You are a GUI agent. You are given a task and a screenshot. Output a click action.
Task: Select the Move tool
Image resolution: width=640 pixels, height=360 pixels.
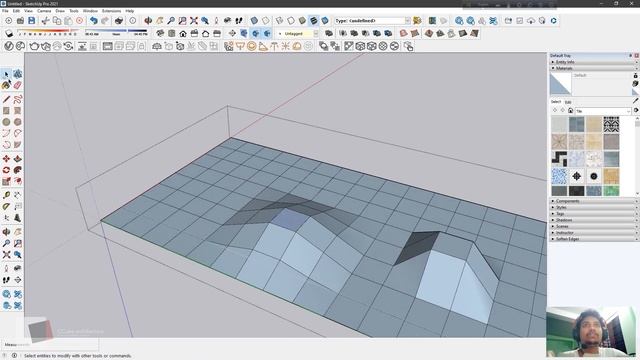(6, 159)
